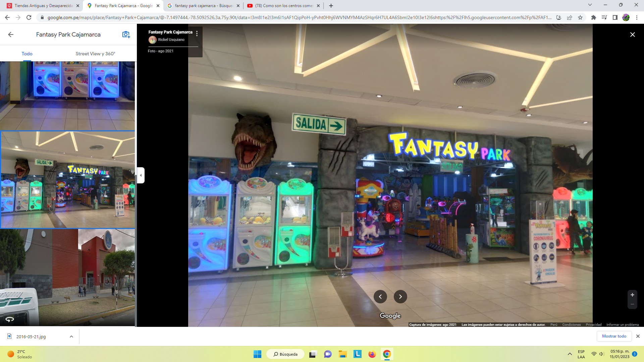Go back using sidebar arrow next to Fantasy Park Cajamarca
The image size is (644, 362).
point(11,35)
